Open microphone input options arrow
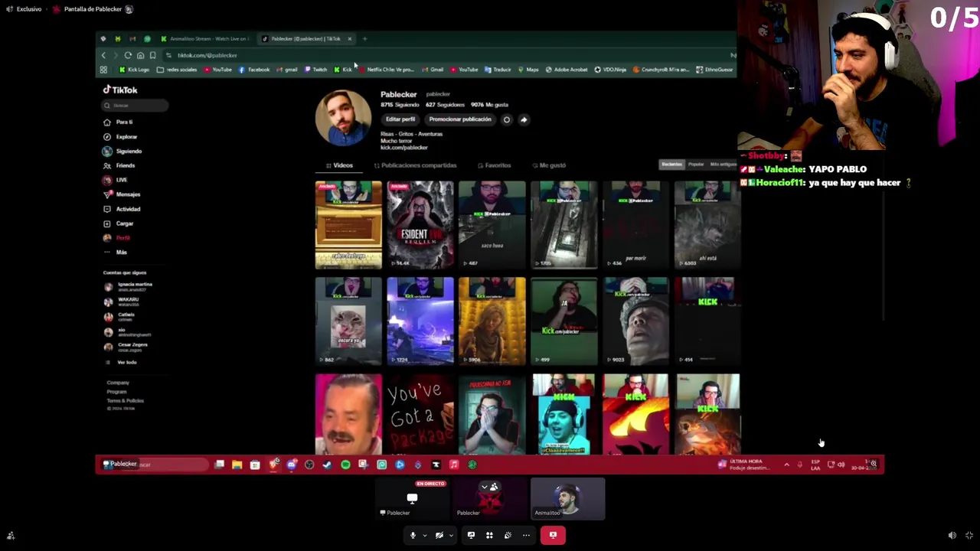This screenshot has width=980, height=551. click(x=424, y=536)
